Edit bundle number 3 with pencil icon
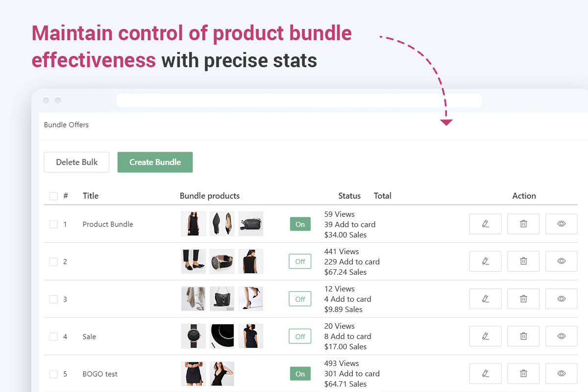This screenshot has width=588, height=392. tap(485, 298)
